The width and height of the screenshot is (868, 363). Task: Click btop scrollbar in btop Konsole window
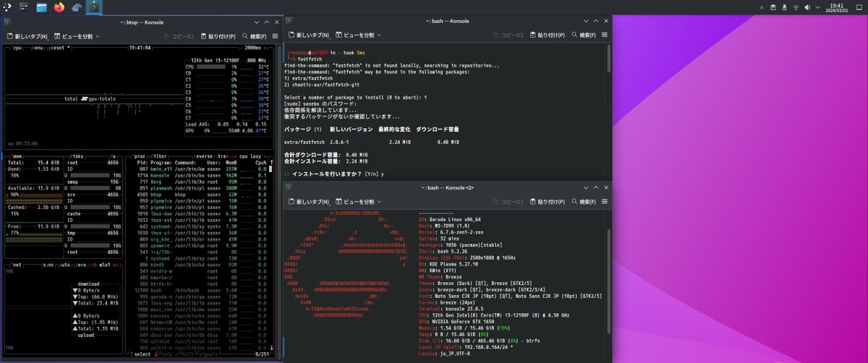(280, 202)
